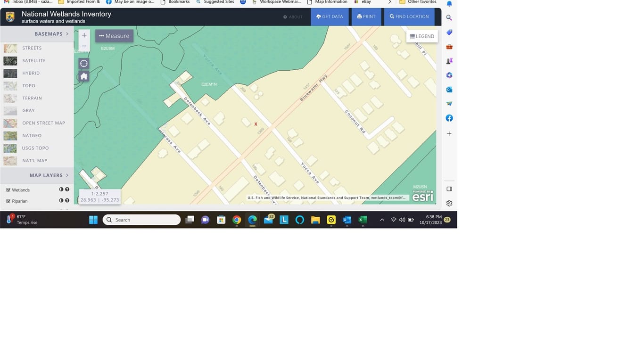The width and height of the screenshot is (644, 362).
Task: Zoom in with the map plus button
Action: coord(84,35)
